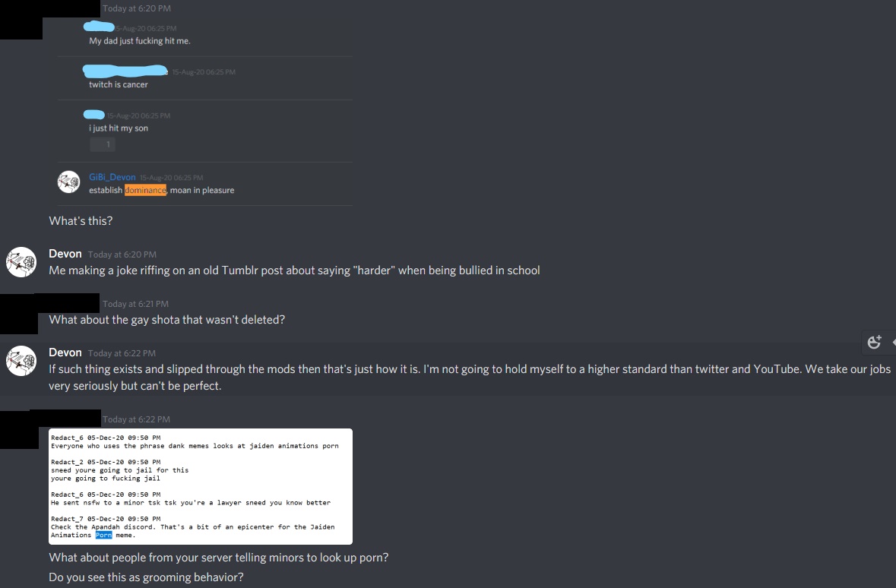Screen dimensions: 896x588
Task: Click the reaction count box showing 1
Action: [x=103, y=144]
